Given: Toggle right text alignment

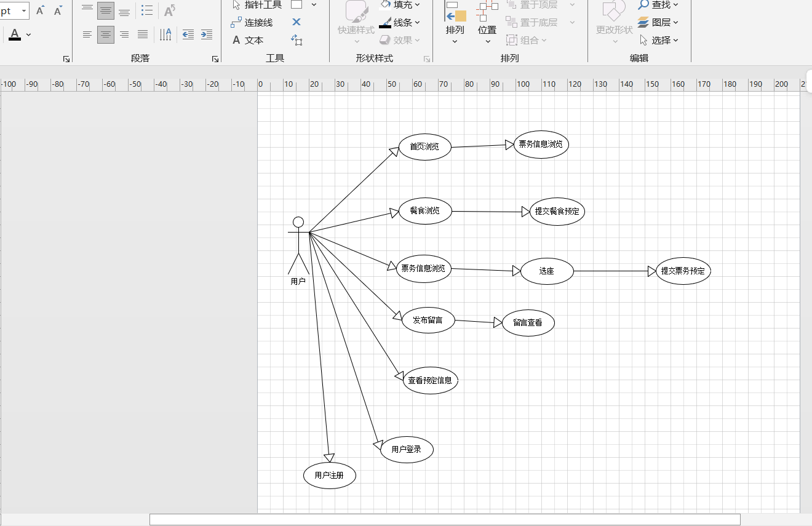Looking at the screenshot, I should (124, 34).
